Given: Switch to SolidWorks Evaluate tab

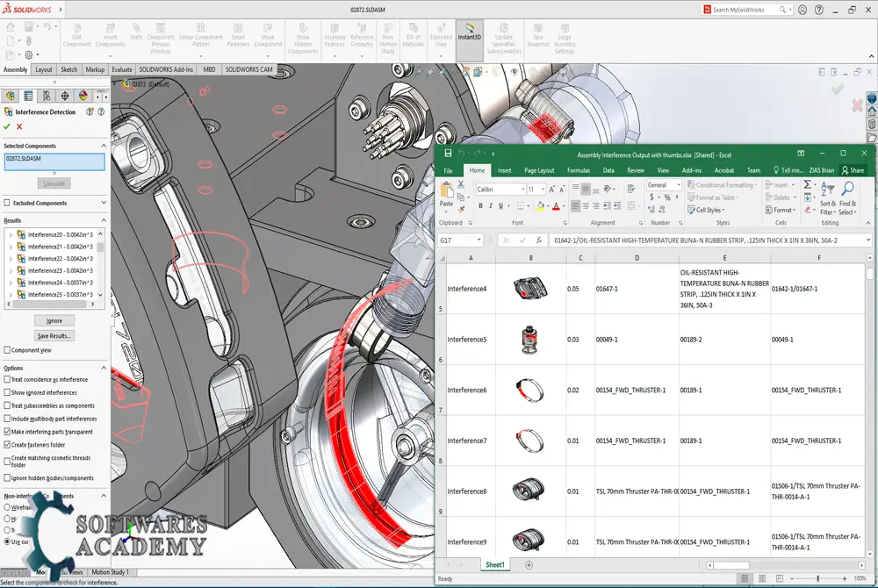Looking at the screenshot, I should [121, 69].
